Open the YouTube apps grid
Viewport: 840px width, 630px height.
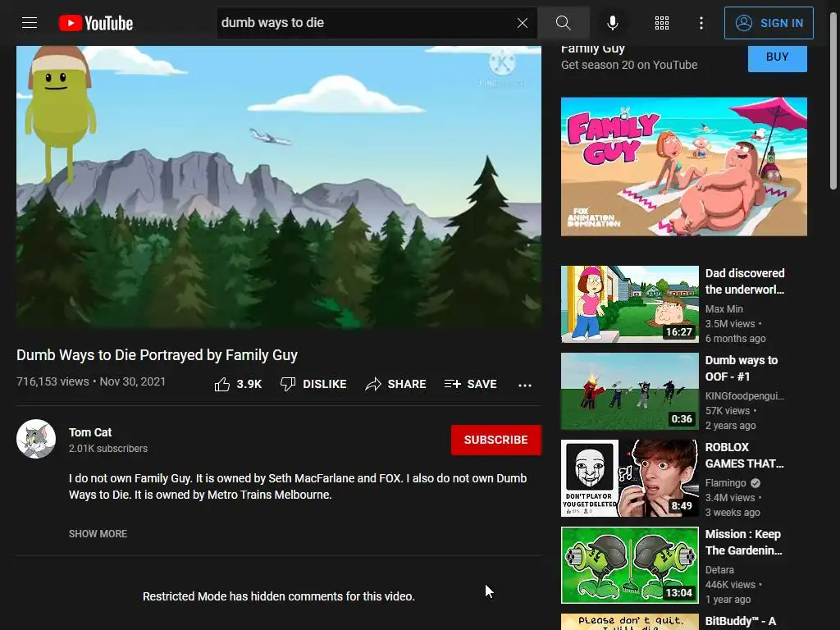click(662, 23)
